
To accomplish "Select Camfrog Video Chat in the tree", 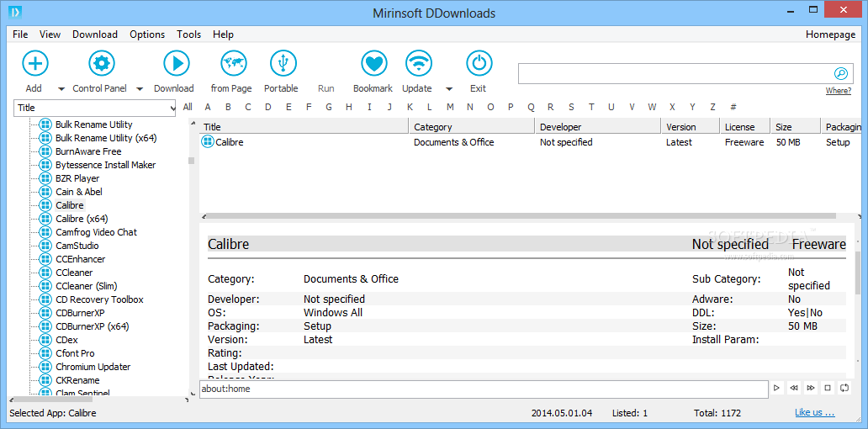I will 97,232.
